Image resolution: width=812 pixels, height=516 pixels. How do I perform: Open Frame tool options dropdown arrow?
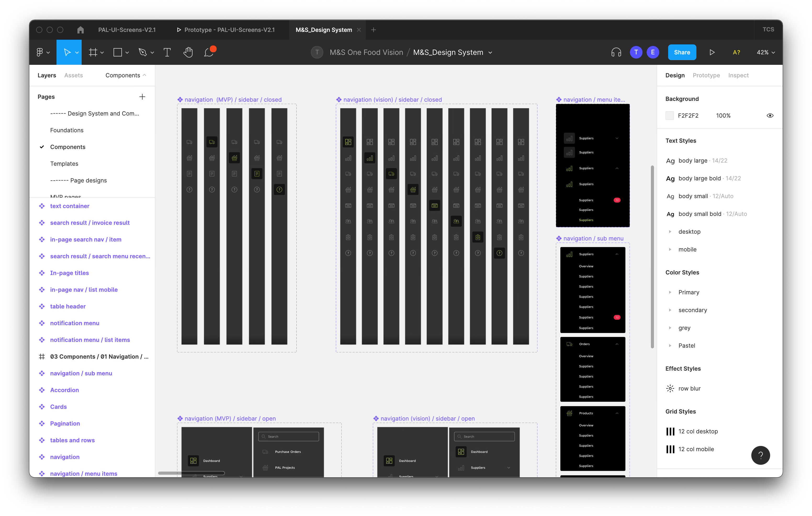[x=102, y=53]
